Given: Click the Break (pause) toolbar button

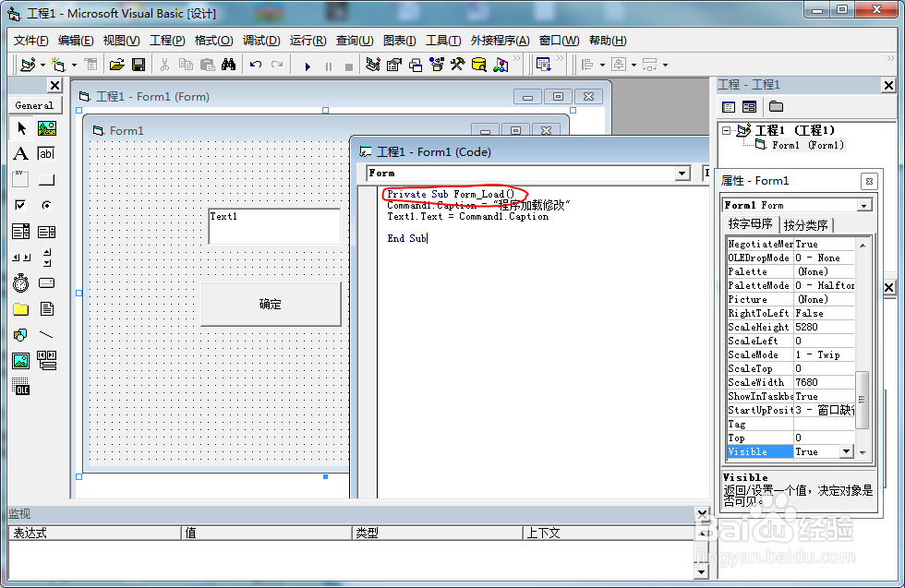Looking at the screenshot, I should tap(329, 66).
